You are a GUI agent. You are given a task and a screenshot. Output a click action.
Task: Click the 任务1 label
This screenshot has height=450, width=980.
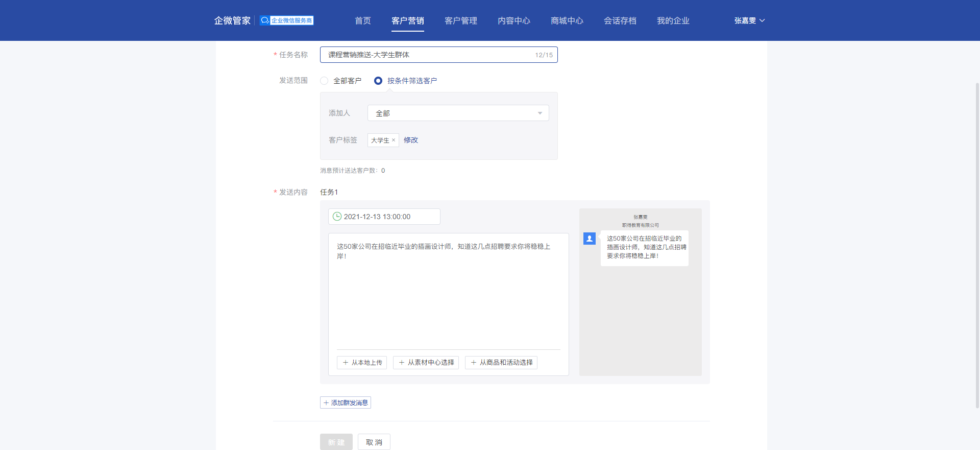point(329,192)
